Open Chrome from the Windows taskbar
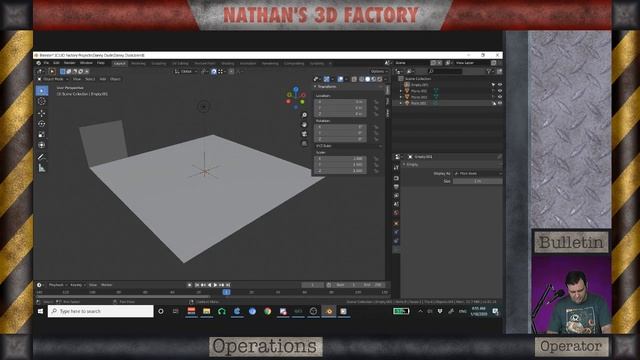Image resolution: width=640 pixels, height=360 pixels. click(267, 311)
